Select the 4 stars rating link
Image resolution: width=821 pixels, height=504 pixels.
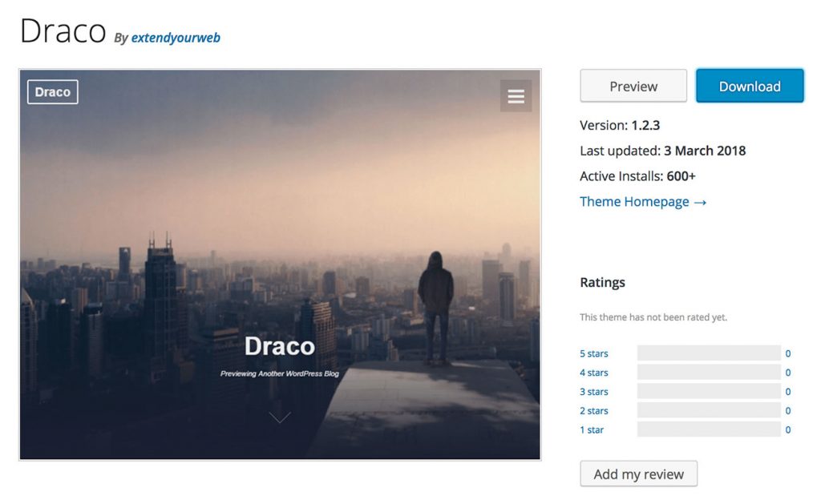click(594, 373)
